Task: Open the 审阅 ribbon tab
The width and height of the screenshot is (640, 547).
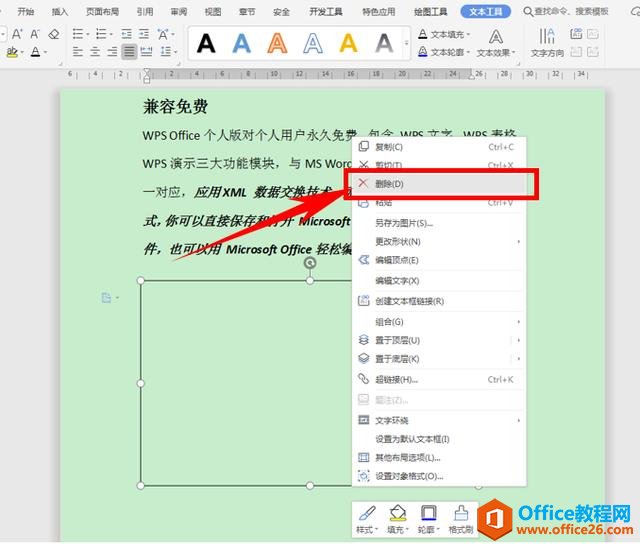Action: [x=179, y=12]
